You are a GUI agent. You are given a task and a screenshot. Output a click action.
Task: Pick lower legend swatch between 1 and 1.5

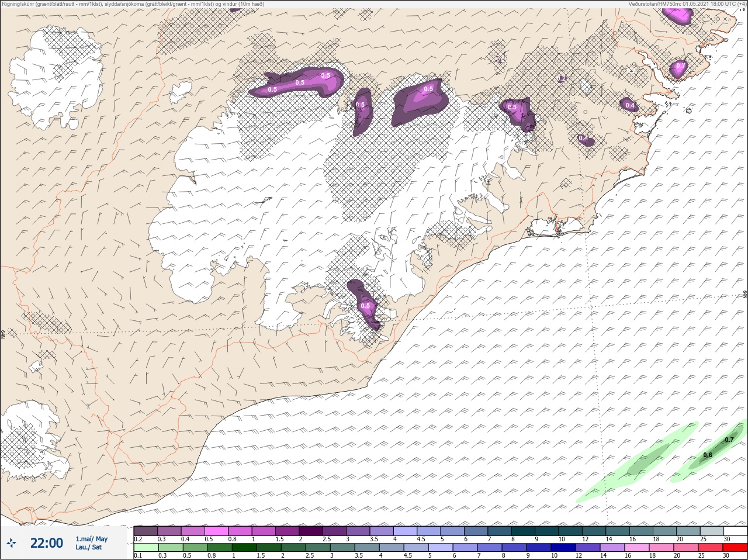(243, 548)
